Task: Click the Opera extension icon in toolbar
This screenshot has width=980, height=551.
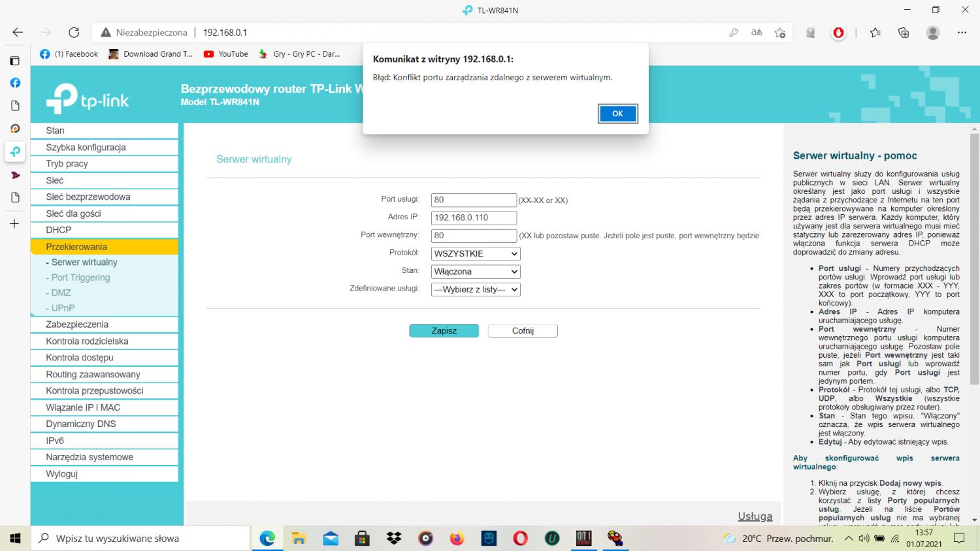Action: 839,33
